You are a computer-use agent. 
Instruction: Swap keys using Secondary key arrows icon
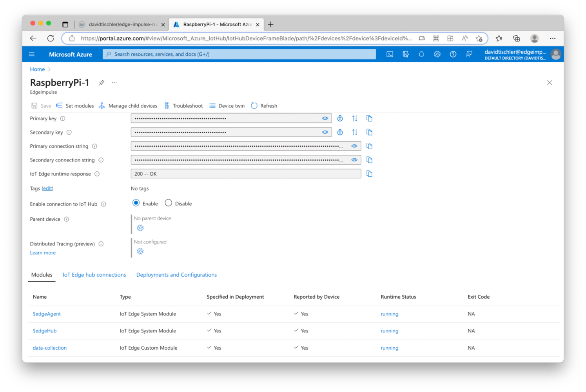355,132
